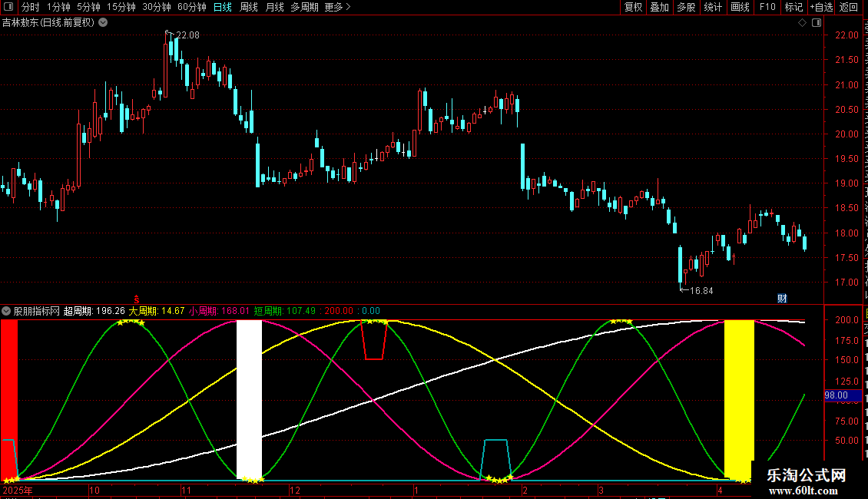The image size is (868, 499).
Task: Toggle 叠加 overlay comparison
Action: (x=659, y=7)
